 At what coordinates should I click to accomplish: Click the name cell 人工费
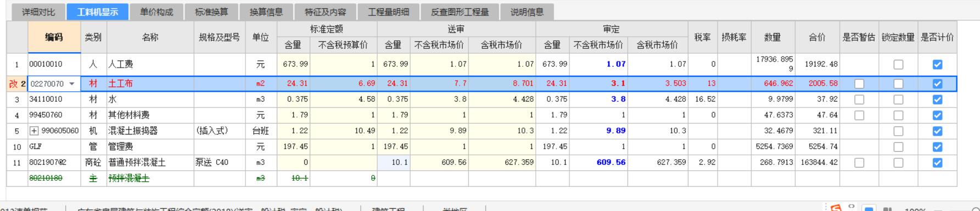(x=150, y=64)
